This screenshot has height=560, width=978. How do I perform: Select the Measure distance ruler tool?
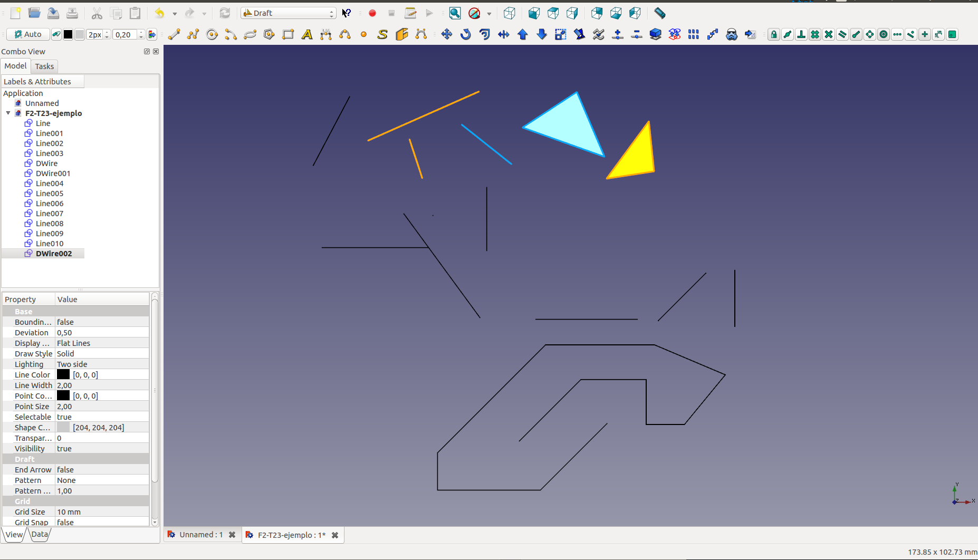[659, 13]
